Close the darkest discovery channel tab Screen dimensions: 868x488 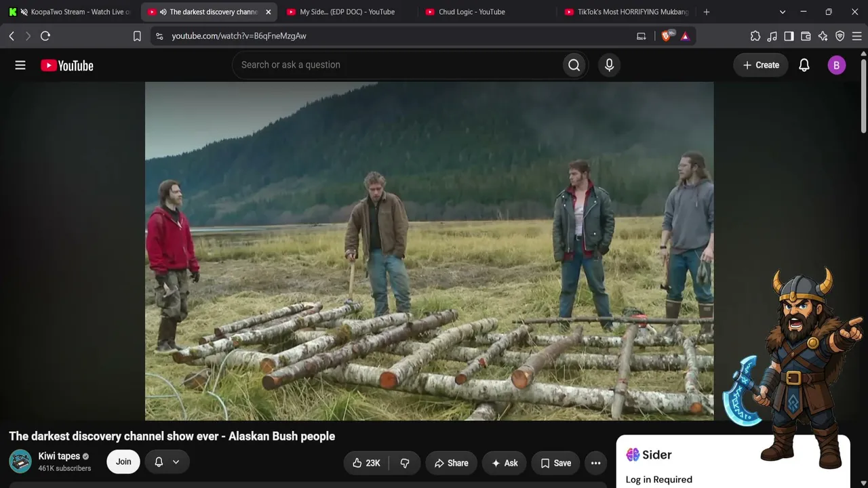coord(268,12)
